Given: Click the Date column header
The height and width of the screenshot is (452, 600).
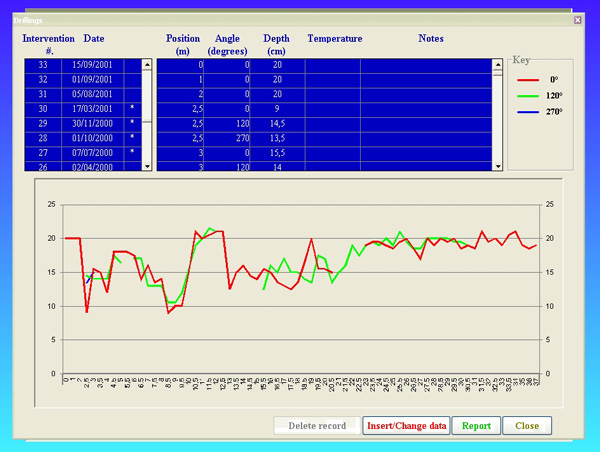Looking at the screenshot, I should pyautogui.click(x=94, y=39).
